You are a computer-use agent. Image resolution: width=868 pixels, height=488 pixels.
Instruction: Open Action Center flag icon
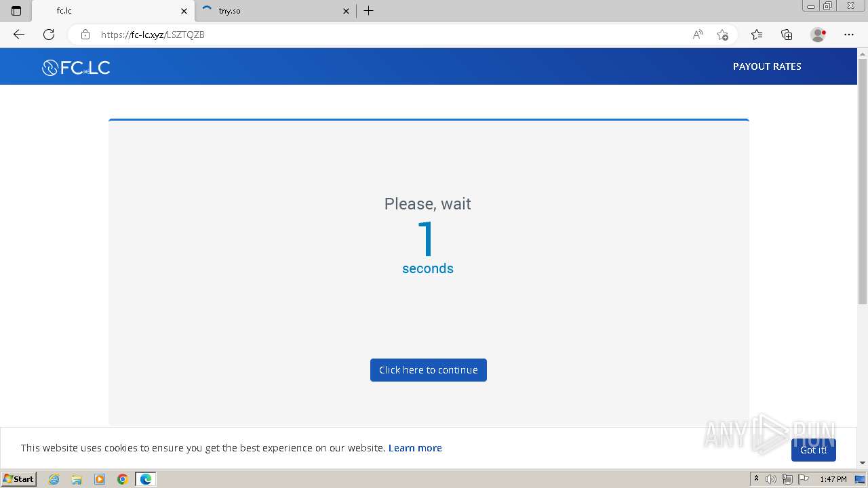pyautogui.click(x=804, y=479)
